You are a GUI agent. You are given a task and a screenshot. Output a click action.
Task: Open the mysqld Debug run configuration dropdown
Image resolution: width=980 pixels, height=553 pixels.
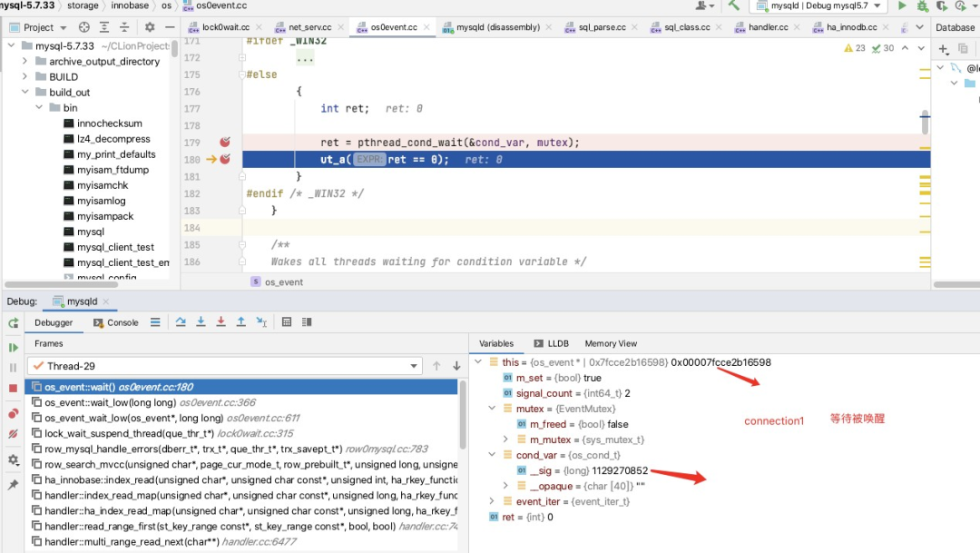point(820,5)
